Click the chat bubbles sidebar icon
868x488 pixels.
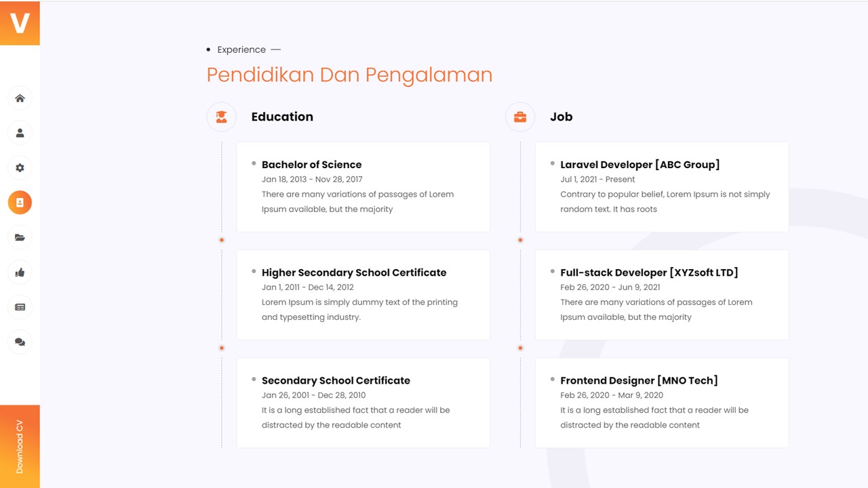[20, 342]
